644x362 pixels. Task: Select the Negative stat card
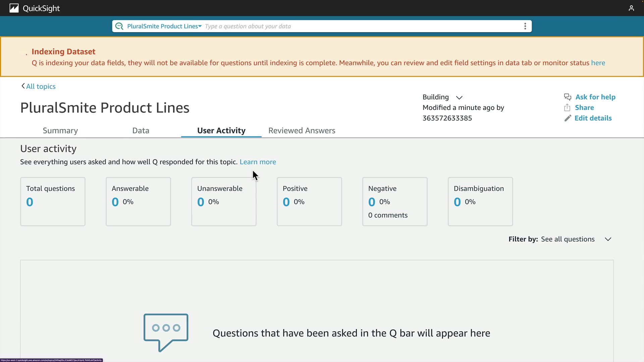click(x=395, y=201)
